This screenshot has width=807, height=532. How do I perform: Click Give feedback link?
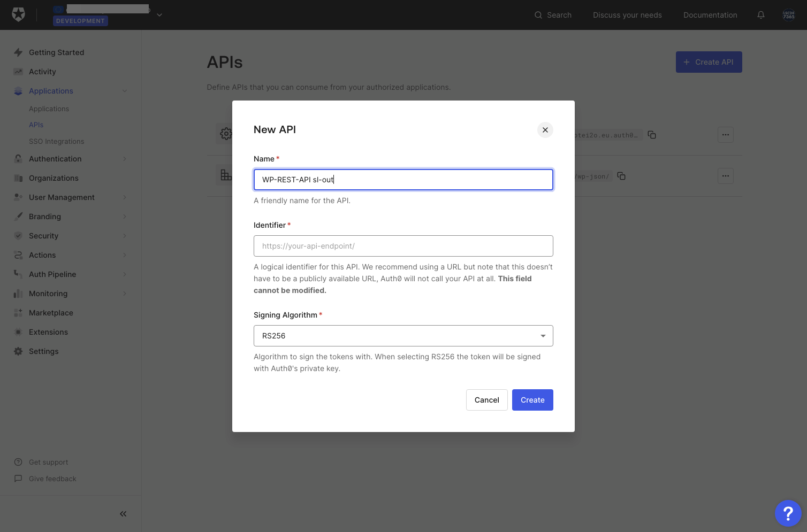(x=52, y=479)
